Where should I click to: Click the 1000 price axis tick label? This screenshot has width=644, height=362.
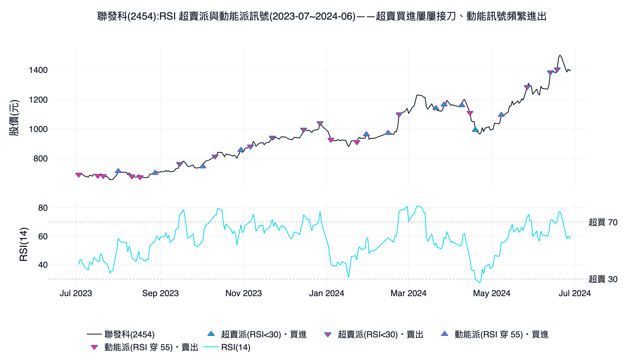(38, 129)
